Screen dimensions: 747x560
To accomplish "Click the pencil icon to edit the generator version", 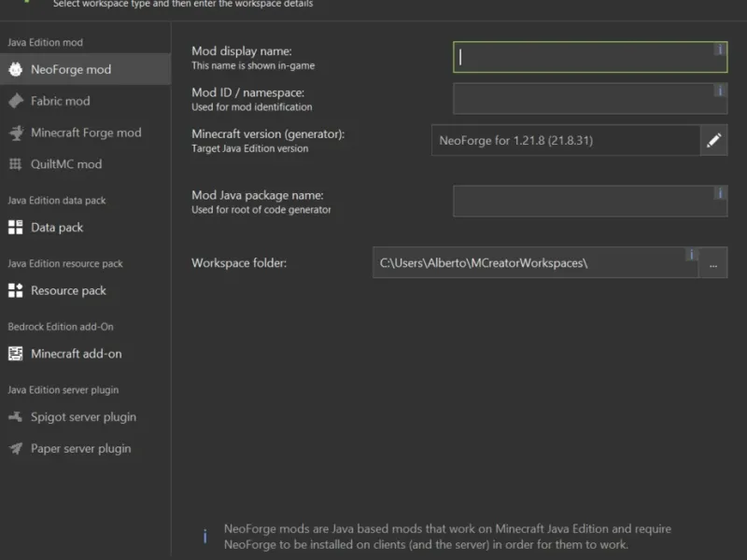I will [713, 141].
